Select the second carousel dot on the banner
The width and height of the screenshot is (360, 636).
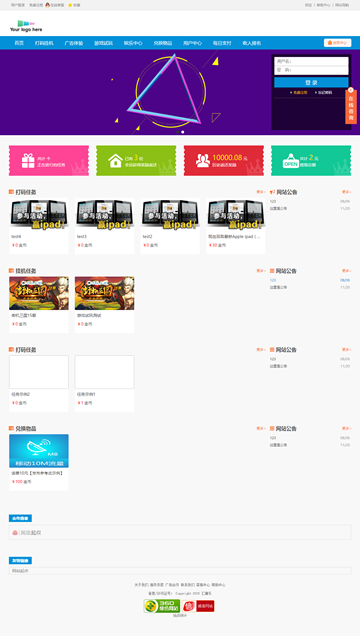click(x=183, y=132)
